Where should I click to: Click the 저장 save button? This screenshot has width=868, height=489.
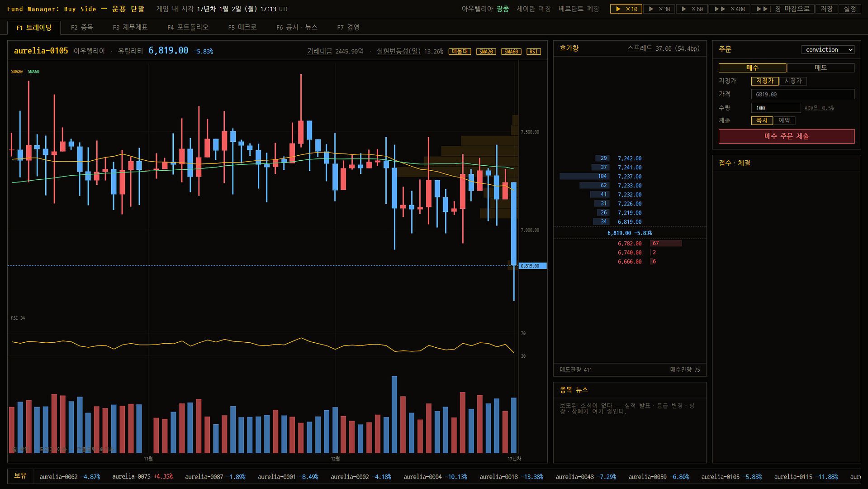tap(826, 9)
